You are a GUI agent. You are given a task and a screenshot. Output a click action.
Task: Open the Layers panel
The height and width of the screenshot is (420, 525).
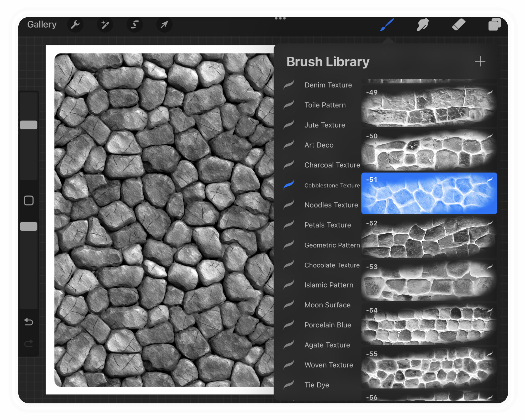495,25
